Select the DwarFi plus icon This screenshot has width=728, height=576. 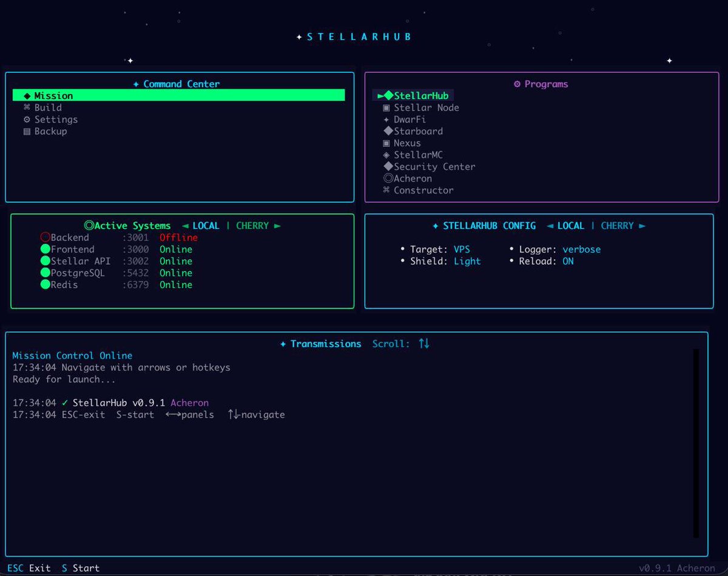coord(386,119)
